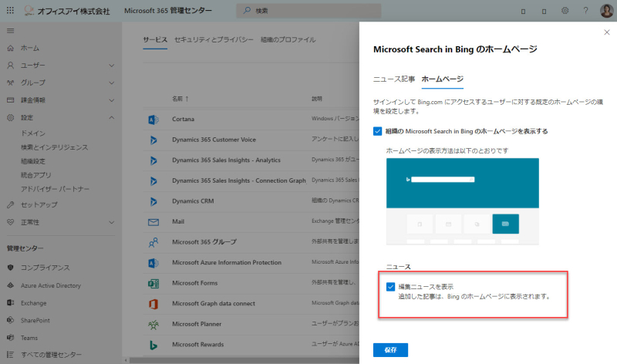Click the horizontal scrollbar below service list
This screenshot has height=364, width=617.
pos(244,360)
